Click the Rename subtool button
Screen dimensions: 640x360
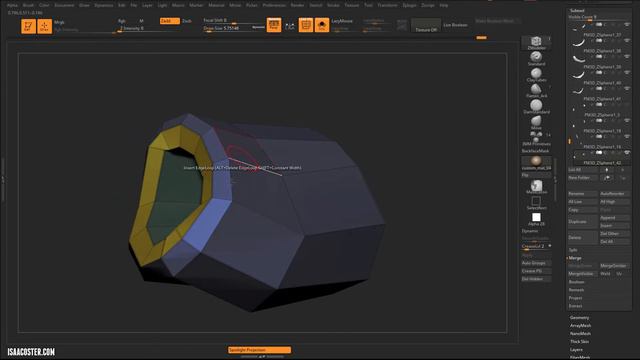583,194
